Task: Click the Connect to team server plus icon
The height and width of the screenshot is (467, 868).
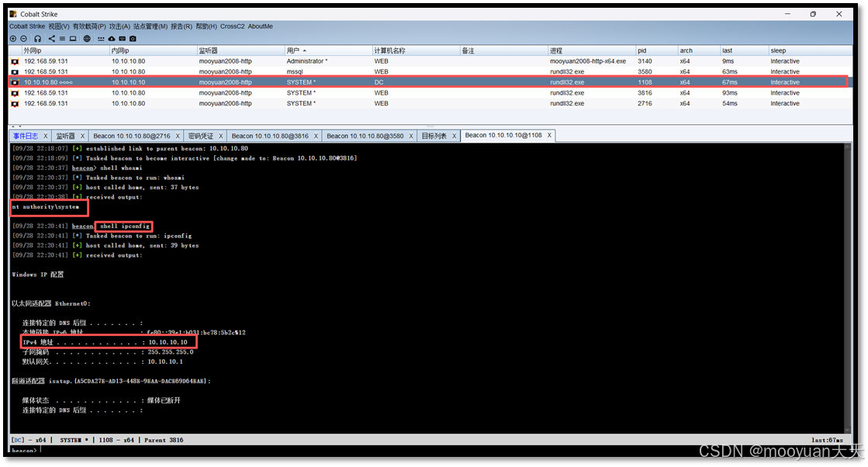Action: [13, 39]
